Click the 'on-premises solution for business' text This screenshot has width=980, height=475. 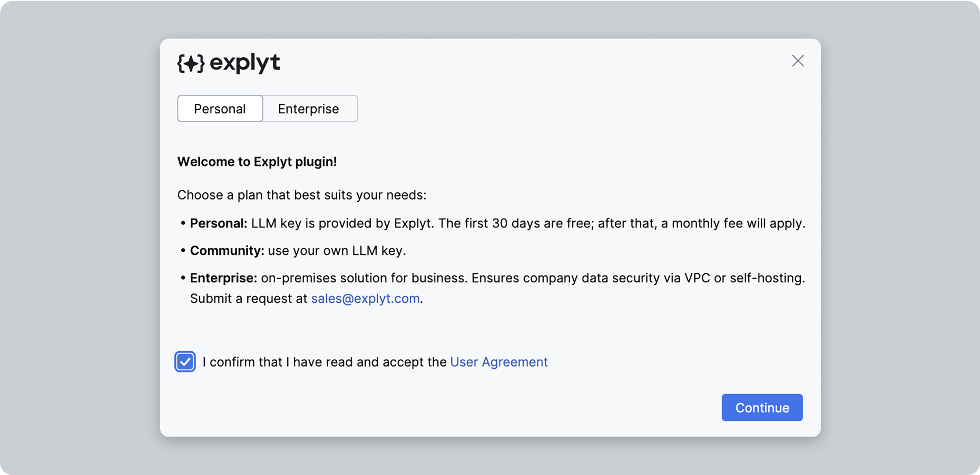point(364,278)
